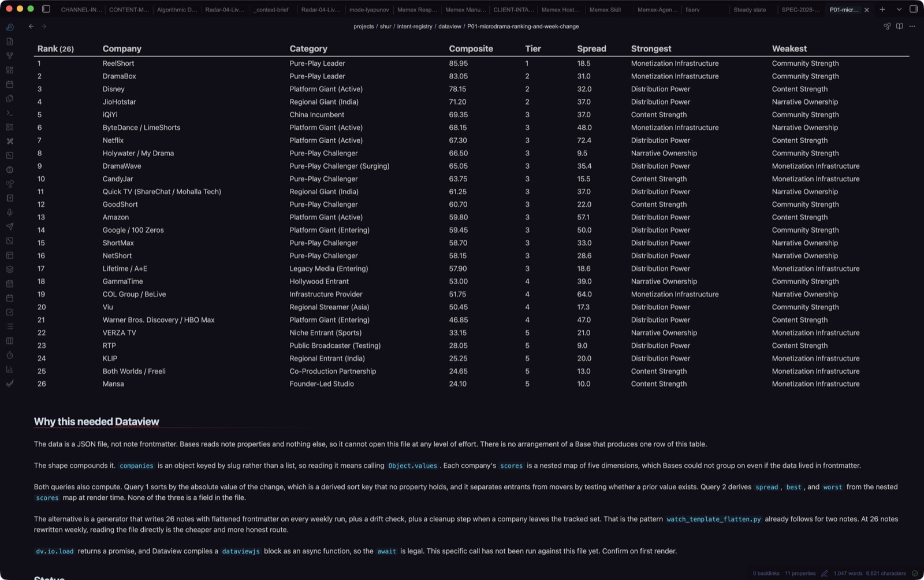The image size is (924, 580).
Task: Click the stacked files copy icon
Action: point(10,98)
